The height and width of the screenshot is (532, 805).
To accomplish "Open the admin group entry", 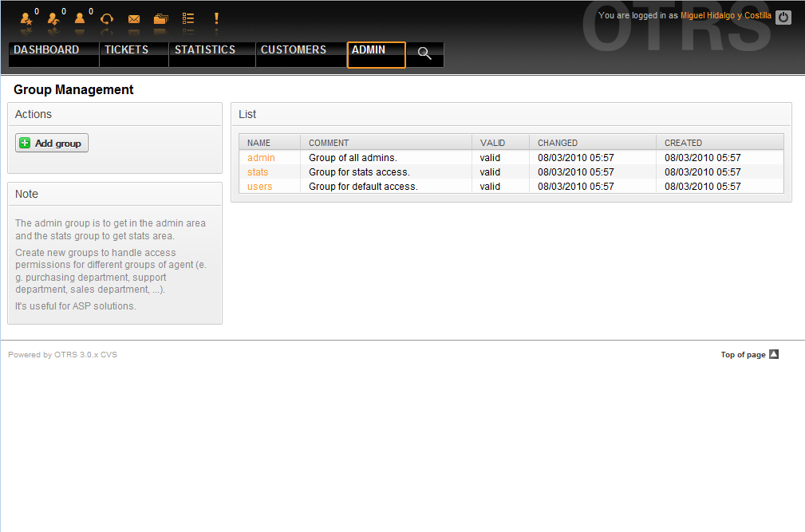I will 261,158.
